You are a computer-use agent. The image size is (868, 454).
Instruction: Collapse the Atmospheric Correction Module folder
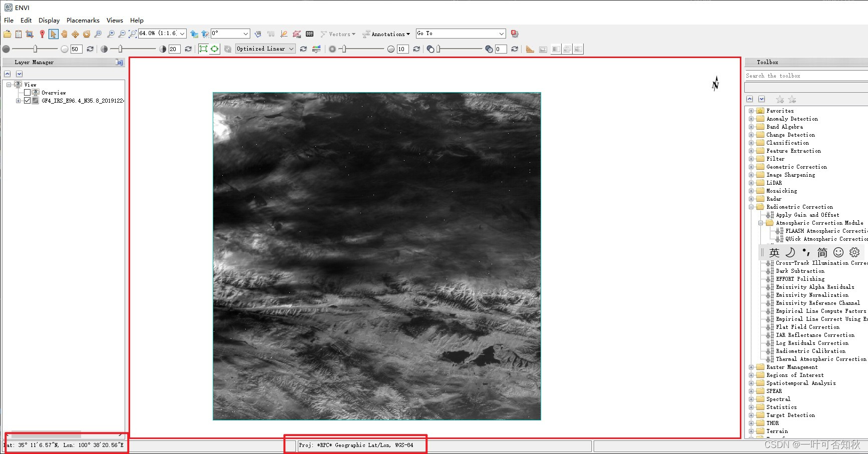tap(761, 223)
